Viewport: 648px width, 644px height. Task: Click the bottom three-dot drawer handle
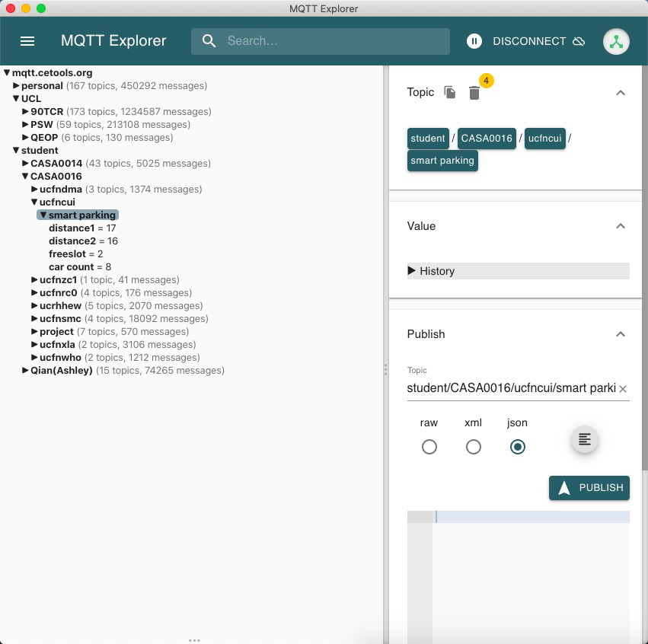[x=194, y=640]
